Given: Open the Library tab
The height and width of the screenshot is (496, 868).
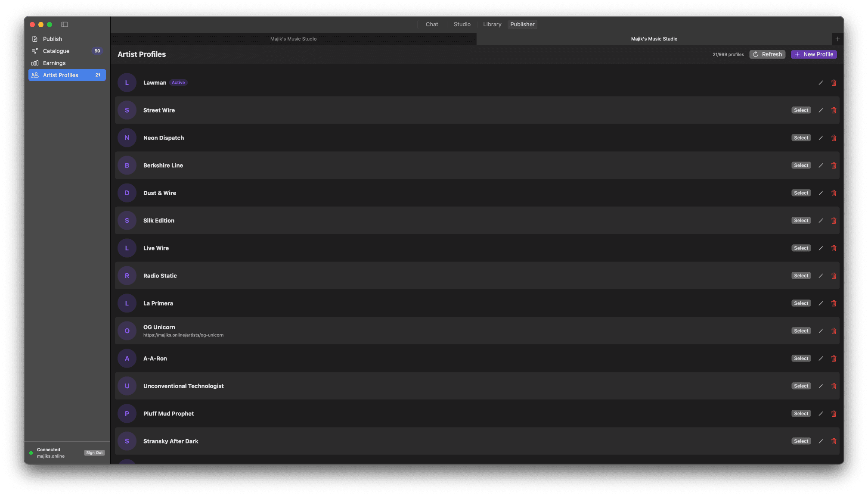Looking at the screenshot, I should [x=492, y=25].
